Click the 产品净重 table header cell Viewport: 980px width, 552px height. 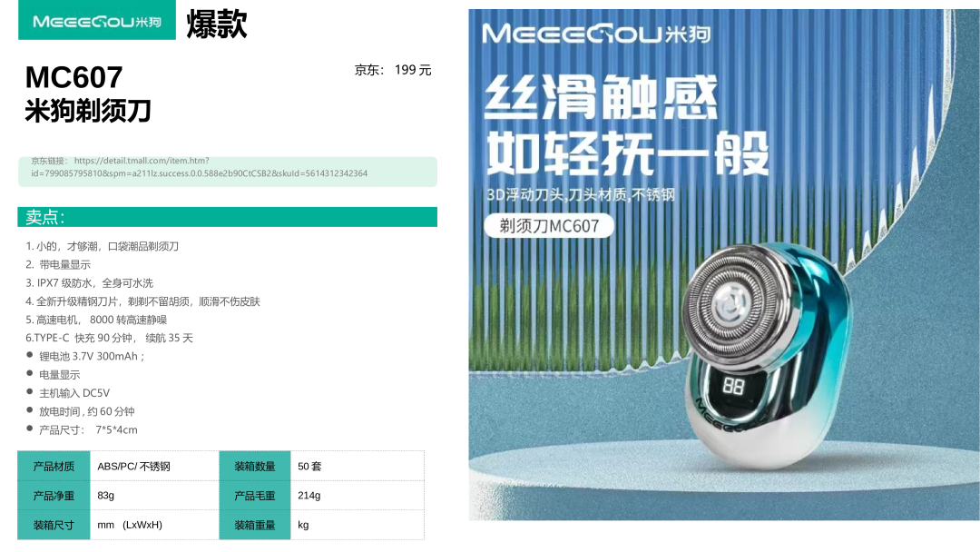pos(54,495)
